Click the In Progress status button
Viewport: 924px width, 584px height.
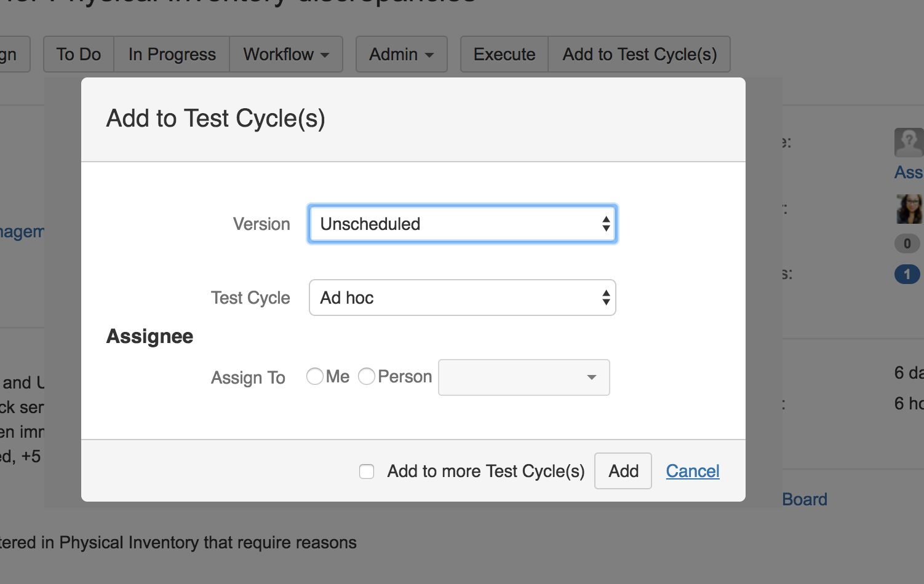click(172, 54)
